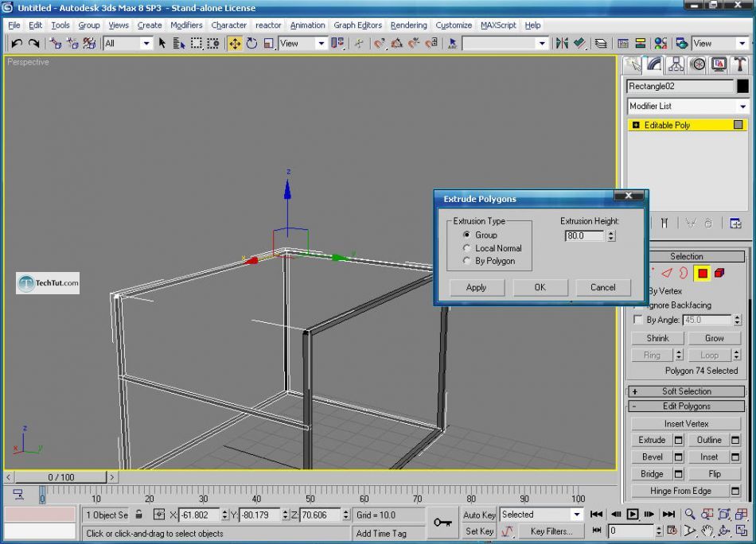Click the Undo arrow in the main toolbar

coord(17,44)
